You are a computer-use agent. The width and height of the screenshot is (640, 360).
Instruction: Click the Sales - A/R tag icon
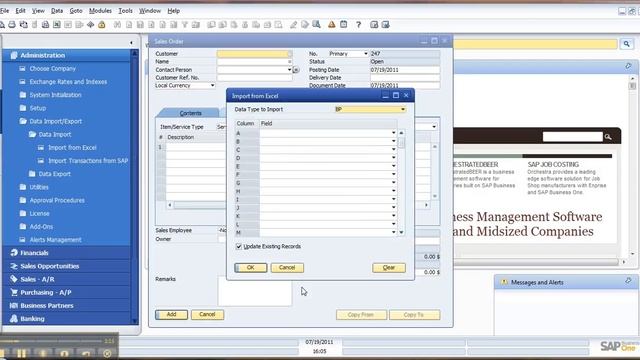click(x=14, y=279)
